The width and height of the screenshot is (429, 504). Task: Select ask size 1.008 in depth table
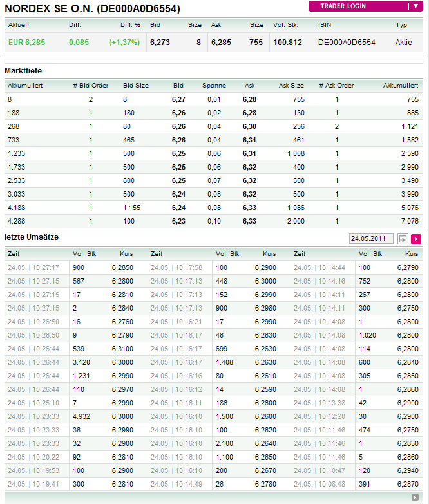point(296,153)
